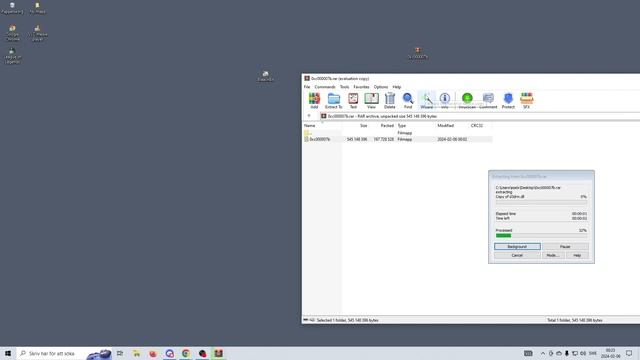This screenshot has width=640, height=360.
Task: Click the WinRAR taskbar icon
Action: click(219, 353)
